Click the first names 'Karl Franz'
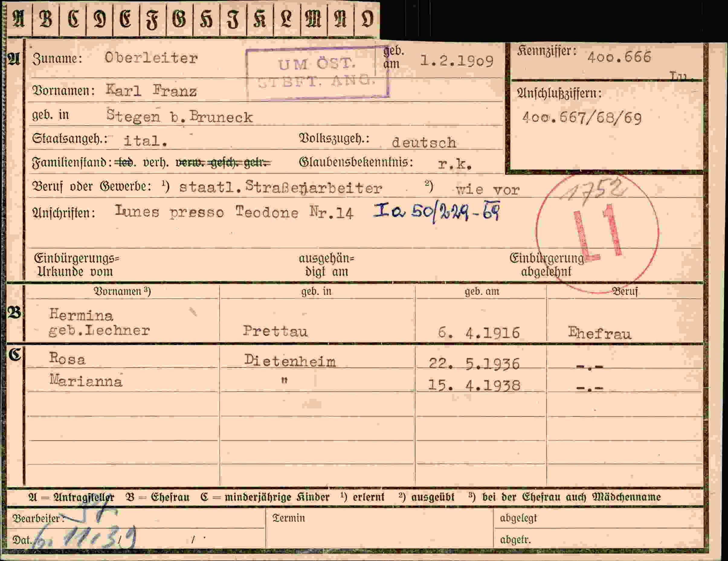The width and height of the screenshot is (728, 561). pos(151,90)
